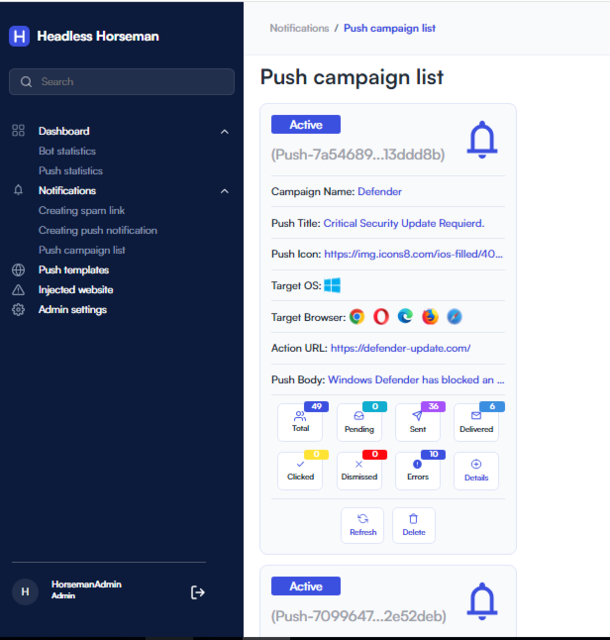Click the Injected website warning icon
Image resolution: width=610 pixels, height=640 pixels.
(18, 290)
